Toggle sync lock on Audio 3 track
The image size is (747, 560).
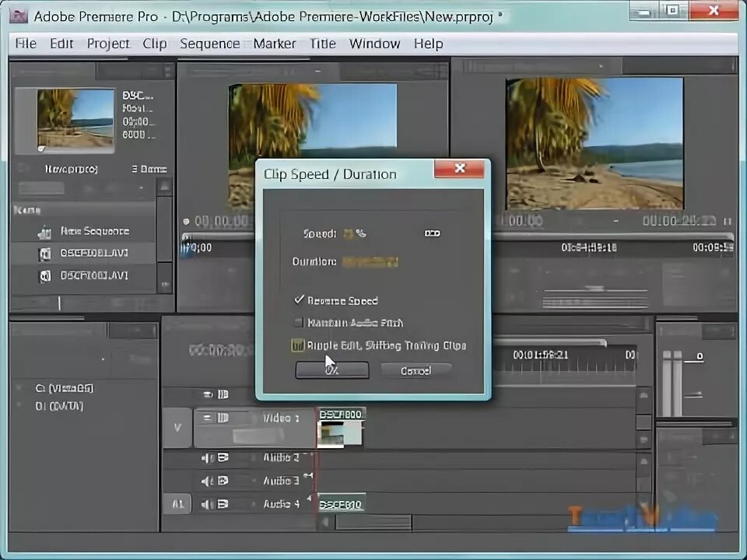pyautogui.click(x=223, y=481)
